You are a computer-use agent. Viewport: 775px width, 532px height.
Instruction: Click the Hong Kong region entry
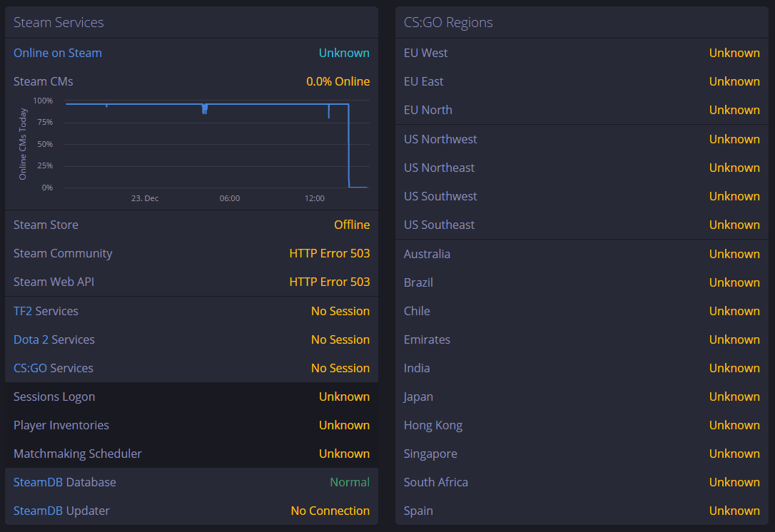coord(433,425)
